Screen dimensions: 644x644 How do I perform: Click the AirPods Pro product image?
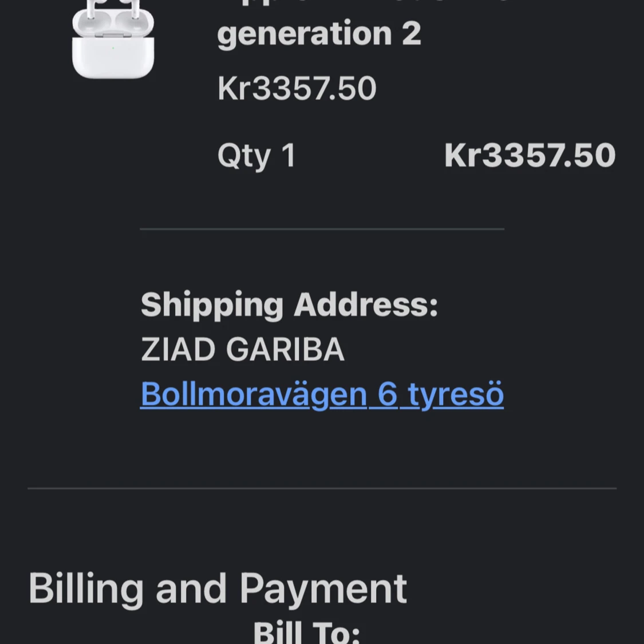[x=113, y=39]
